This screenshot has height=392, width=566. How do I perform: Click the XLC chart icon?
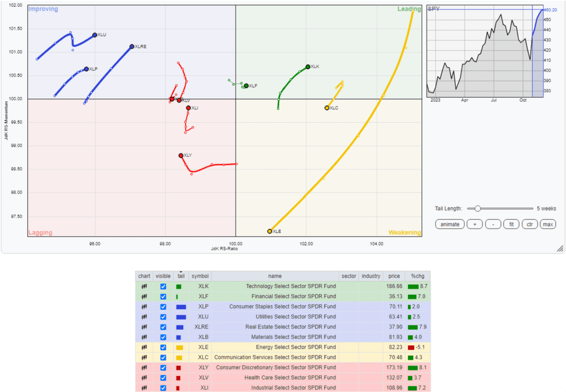144,358
